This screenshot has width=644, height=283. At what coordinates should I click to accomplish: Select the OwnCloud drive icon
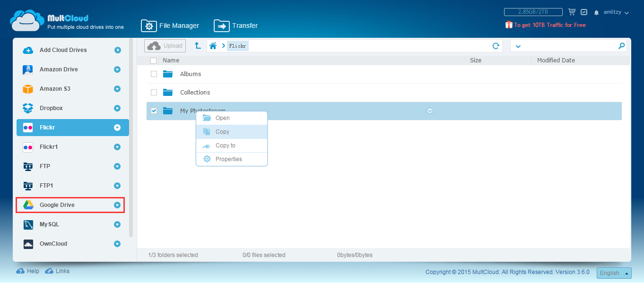pos(28,244)
